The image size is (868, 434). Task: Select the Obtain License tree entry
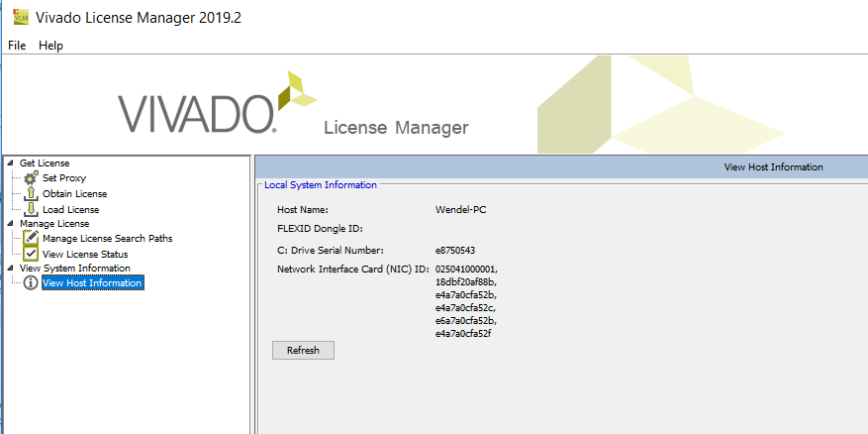coord(74,194)
